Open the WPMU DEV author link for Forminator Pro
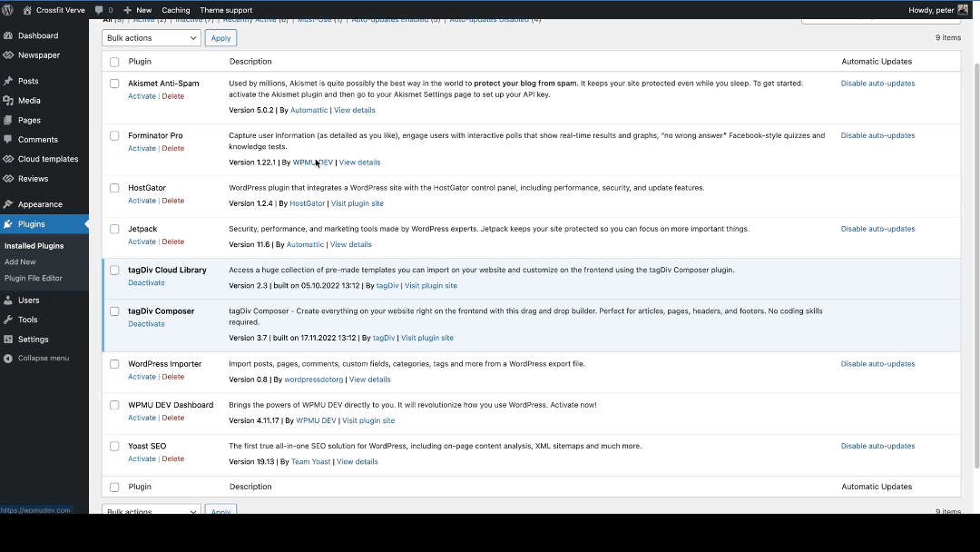This screenshot has height=552, width=980. click(312, 162)
